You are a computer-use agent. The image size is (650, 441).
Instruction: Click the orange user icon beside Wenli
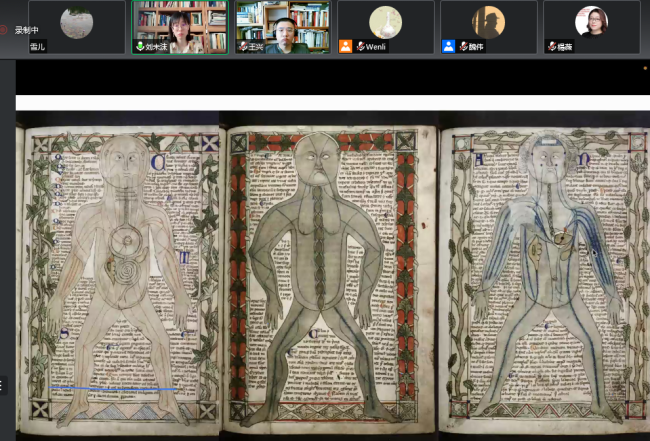pos(345,46)
